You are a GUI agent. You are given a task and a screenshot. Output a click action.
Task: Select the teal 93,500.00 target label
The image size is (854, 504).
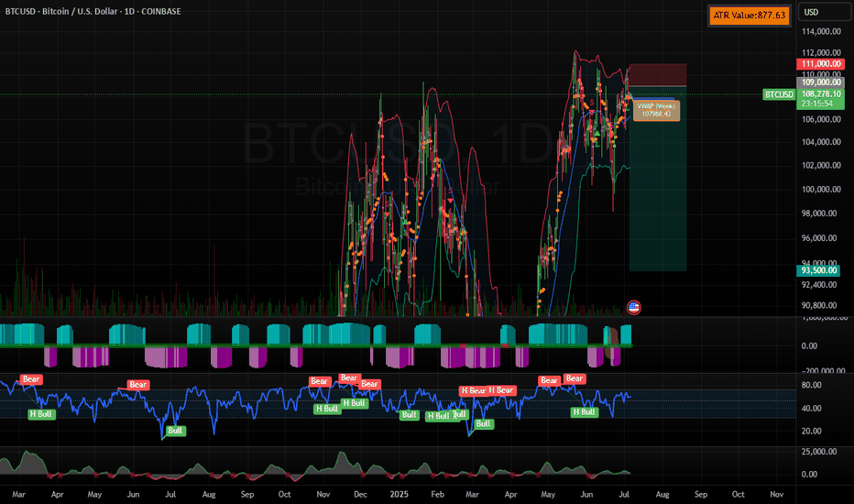tap(818, 270)
